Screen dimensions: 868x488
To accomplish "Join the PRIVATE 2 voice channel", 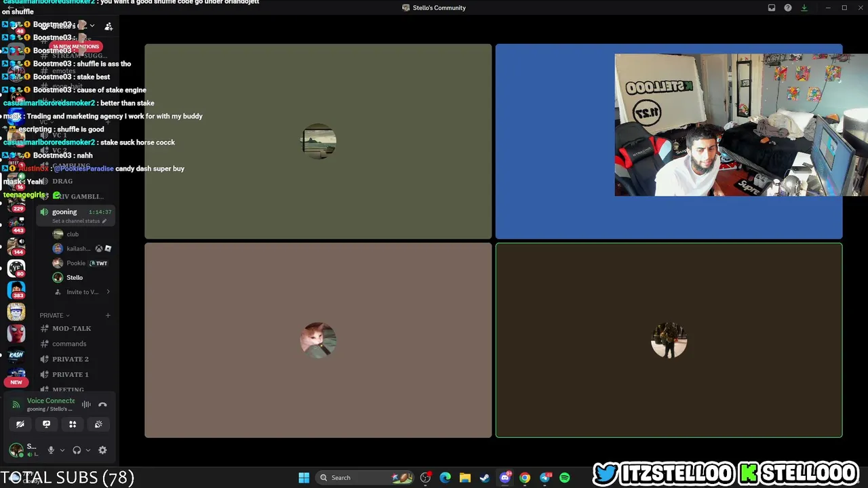I will (x=75, y=359).
